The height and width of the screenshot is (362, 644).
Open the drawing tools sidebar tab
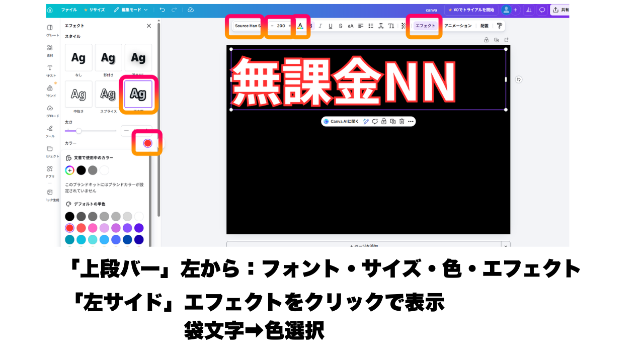50,131
